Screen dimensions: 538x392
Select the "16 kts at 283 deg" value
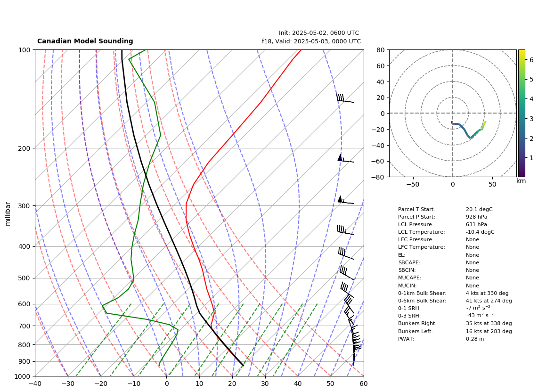(x=489, y=331)
